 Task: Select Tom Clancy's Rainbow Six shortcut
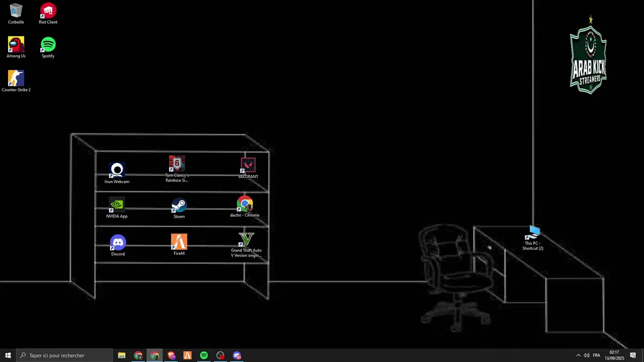(x=177, y=169)
